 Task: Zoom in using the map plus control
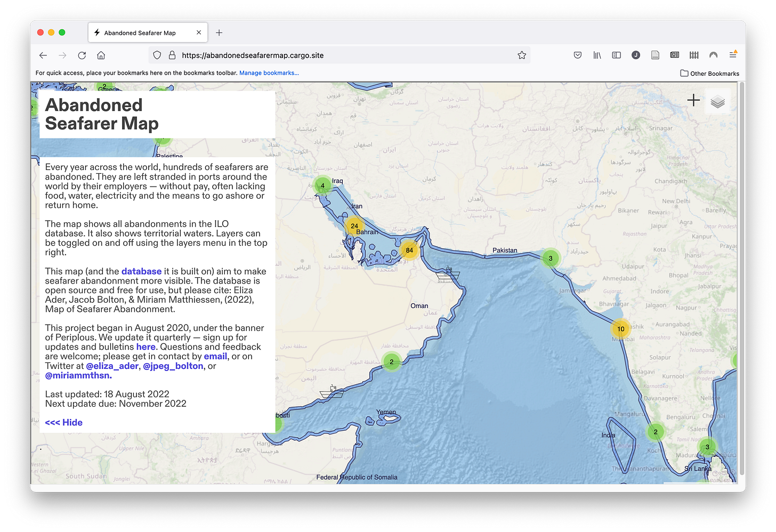(x=693, y=100)
